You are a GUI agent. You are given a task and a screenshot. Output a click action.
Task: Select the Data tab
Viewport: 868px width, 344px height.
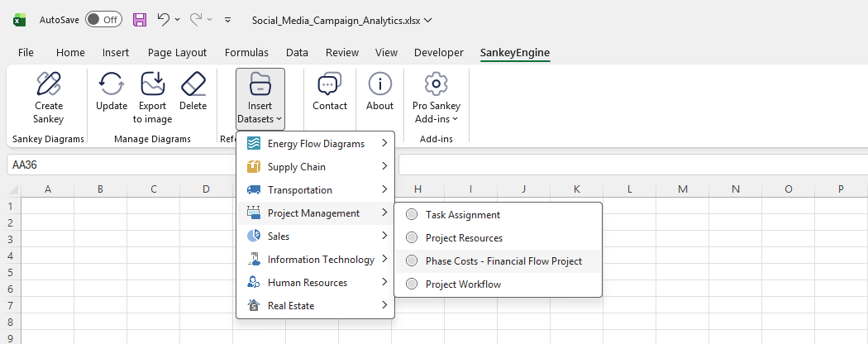point(298,53)
